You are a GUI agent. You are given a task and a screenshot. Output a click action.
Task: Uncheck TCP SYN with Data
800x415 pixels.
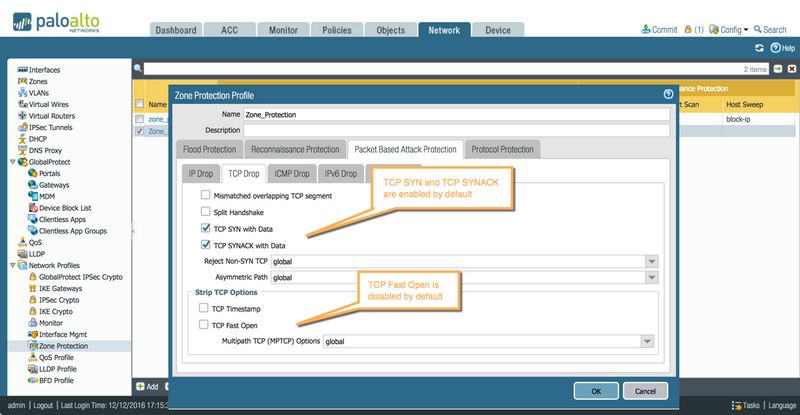[206, 228]
